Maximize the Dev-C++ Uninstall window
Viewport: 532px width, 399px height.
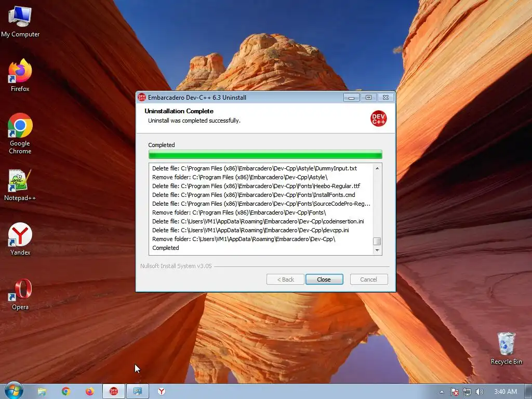(368, 98)
